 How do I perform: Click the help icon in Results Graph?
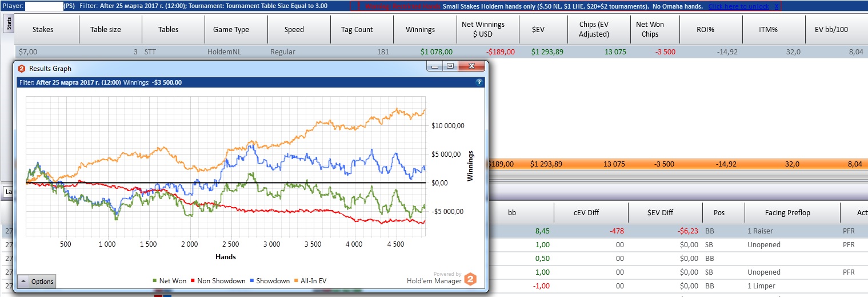[x=479, y=82]
